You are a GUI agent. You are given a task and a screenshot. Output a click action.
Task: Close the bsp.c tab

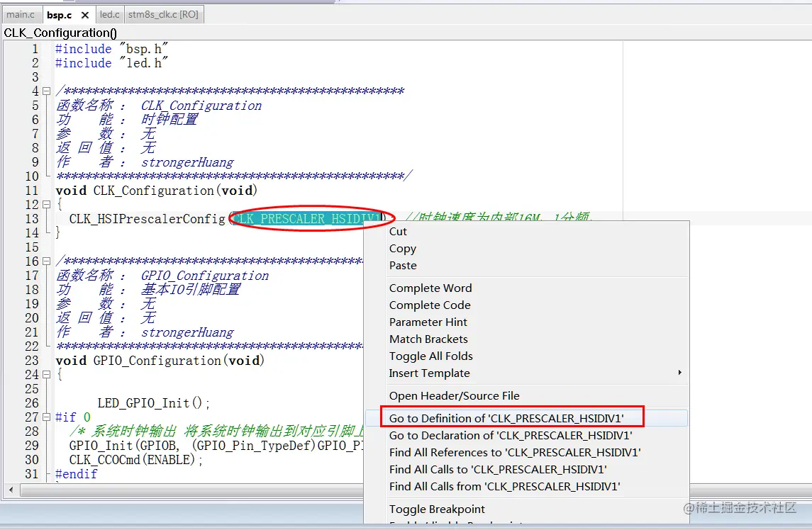(85, 15)
